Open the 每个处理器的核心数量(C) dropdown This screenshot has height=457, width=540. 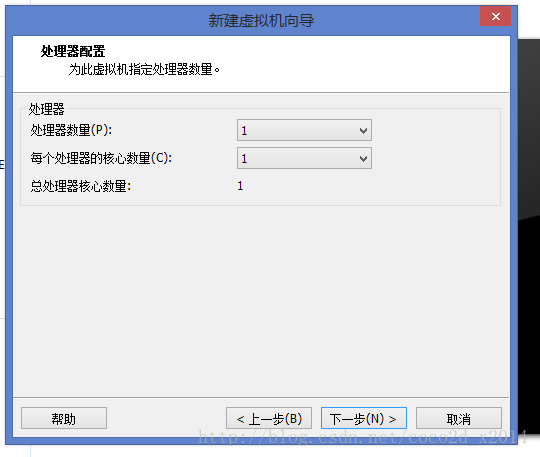click(x=304, y=158)
